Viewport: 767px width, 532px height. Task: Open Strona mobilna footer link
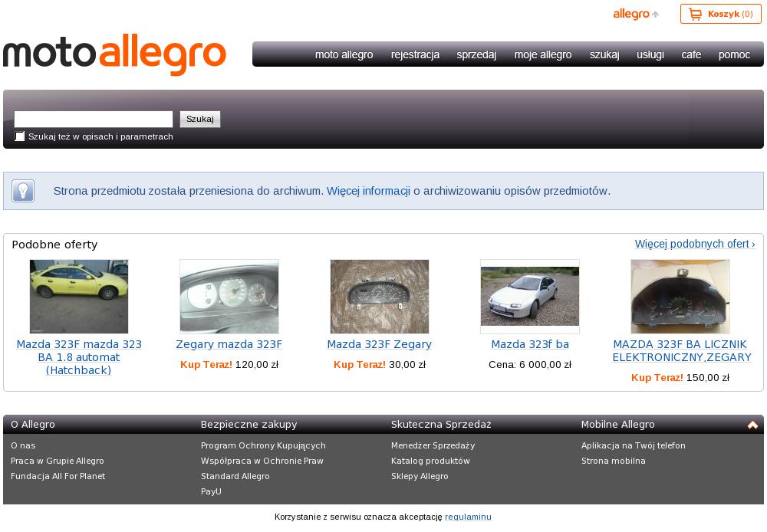[x=614, y=461]
